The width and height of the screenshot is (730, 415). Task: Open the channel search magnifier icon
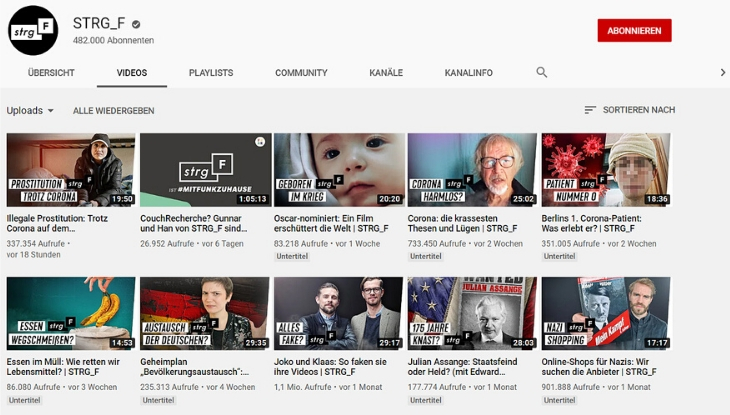click(x=541, y=72)
